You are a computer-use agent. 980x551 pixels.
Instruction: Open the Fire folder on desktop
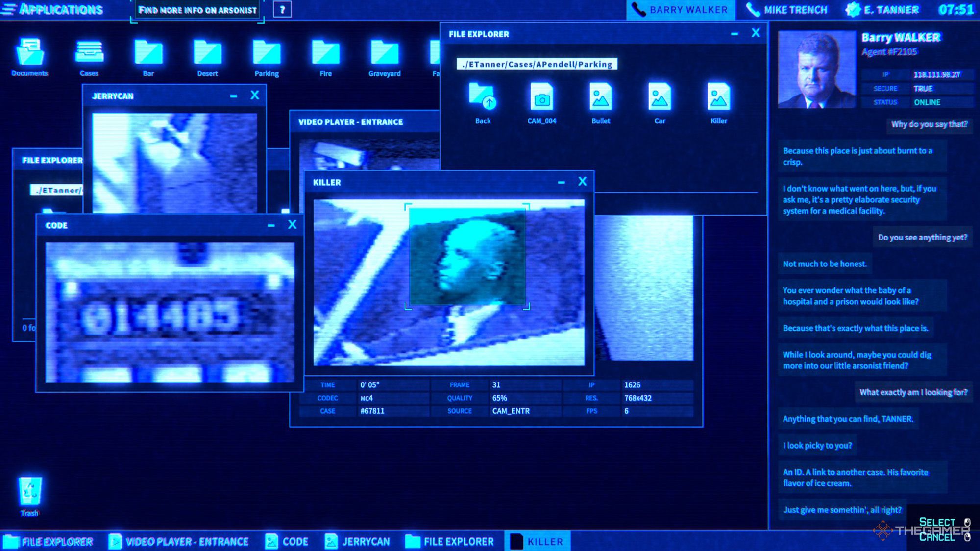[x=326, y=57]
